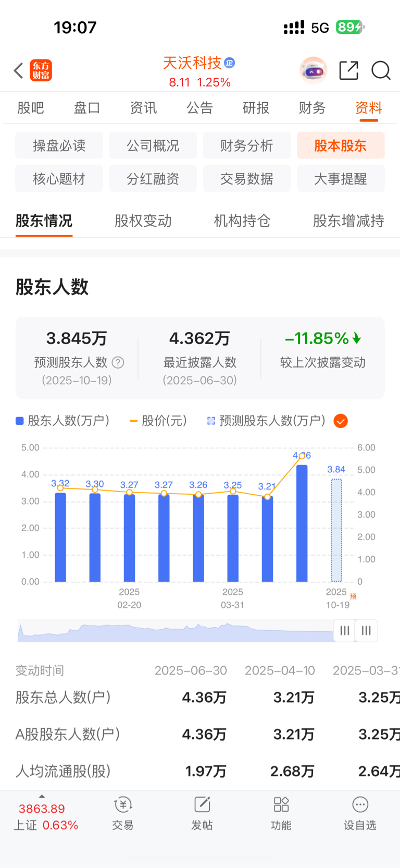
Task: Tap the right handle of the chart range slider
Action: pyautogui.click(x=366, y=631)
